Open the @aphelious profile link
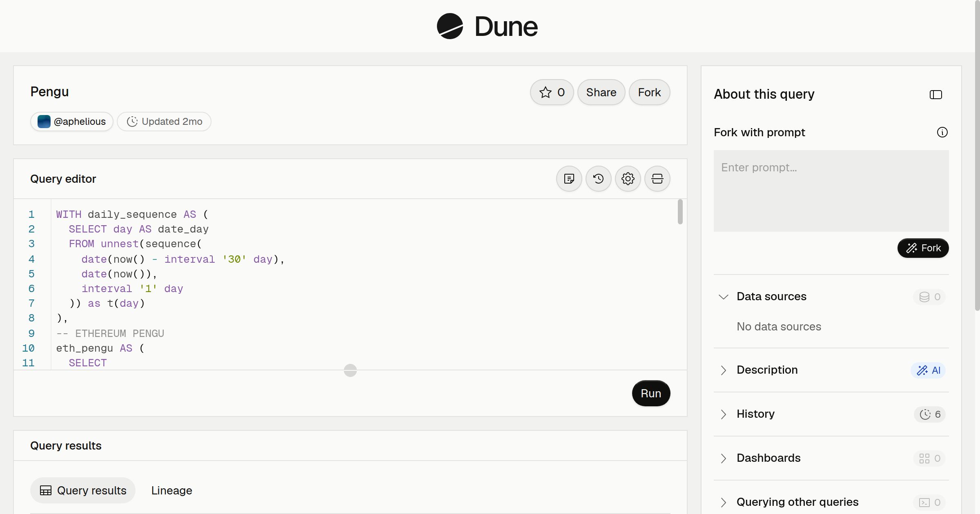This screenshot has height=514, width=980. [72, 122]
